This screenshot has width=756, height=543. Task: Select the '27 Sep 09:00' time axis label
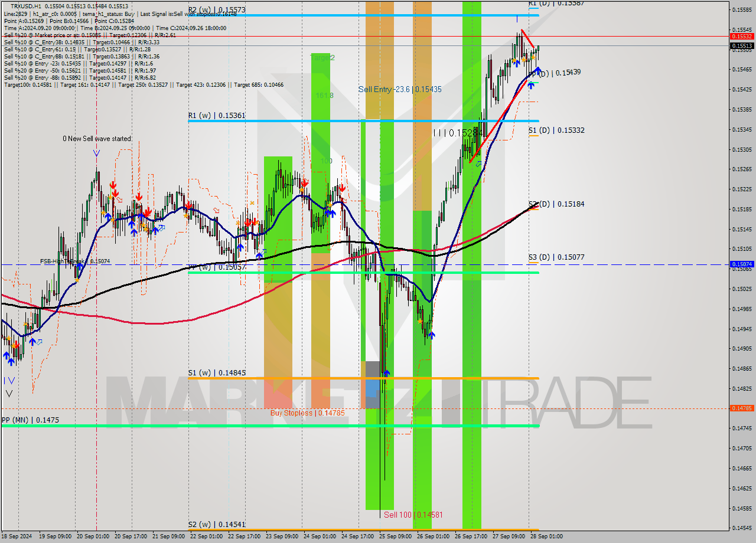509,537
